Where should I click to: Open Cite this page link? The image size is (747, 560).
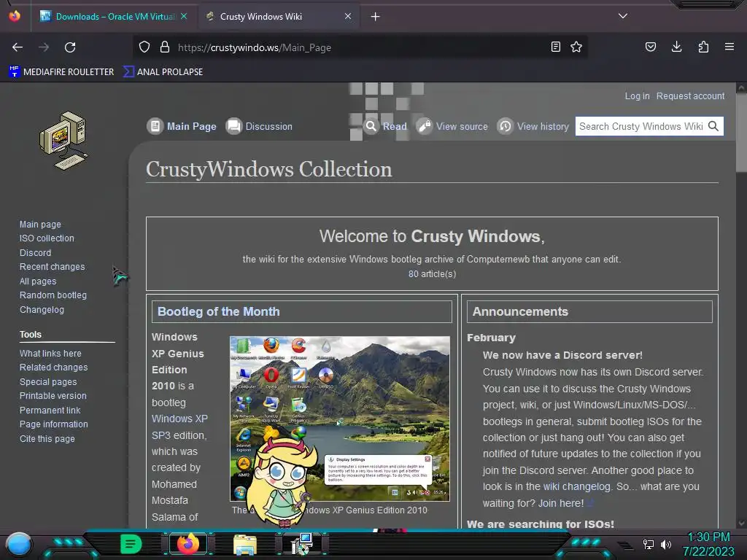(47, 438)
